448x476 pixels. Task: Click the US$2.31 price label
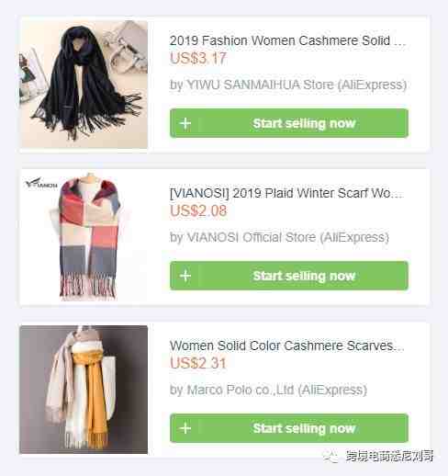198,363
